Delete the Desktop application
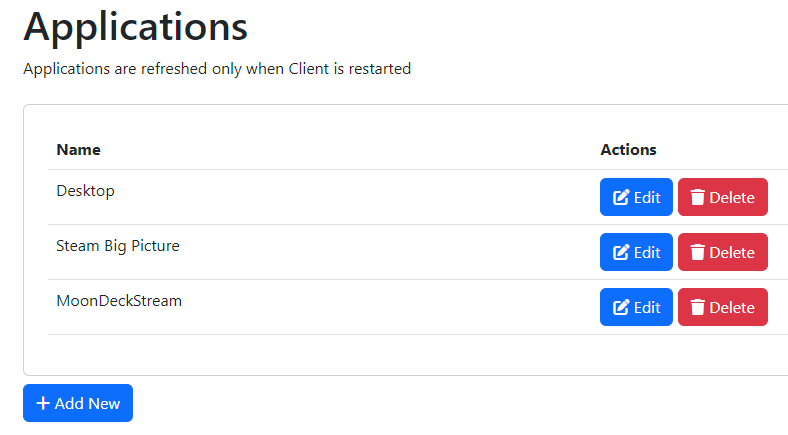Screen dimensions: 788x435 [x=722, y=198]
